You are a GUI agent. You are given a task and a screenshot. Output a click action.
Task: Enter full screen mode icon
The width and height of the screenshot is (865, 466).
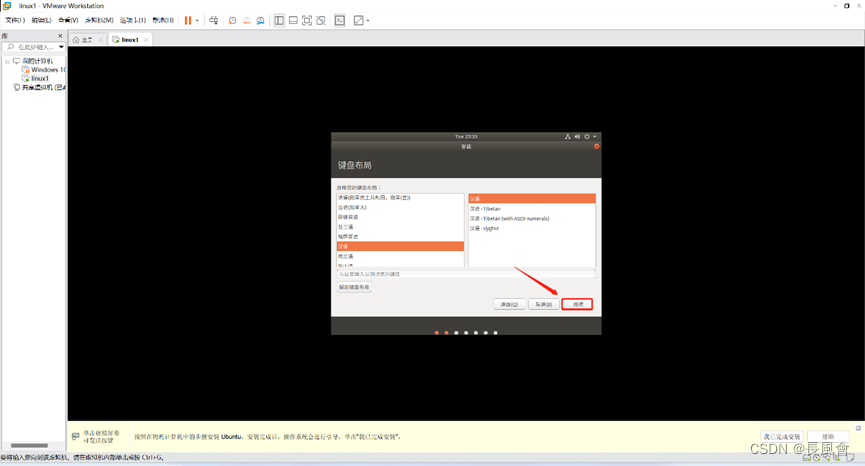click(x=307, y=20)
